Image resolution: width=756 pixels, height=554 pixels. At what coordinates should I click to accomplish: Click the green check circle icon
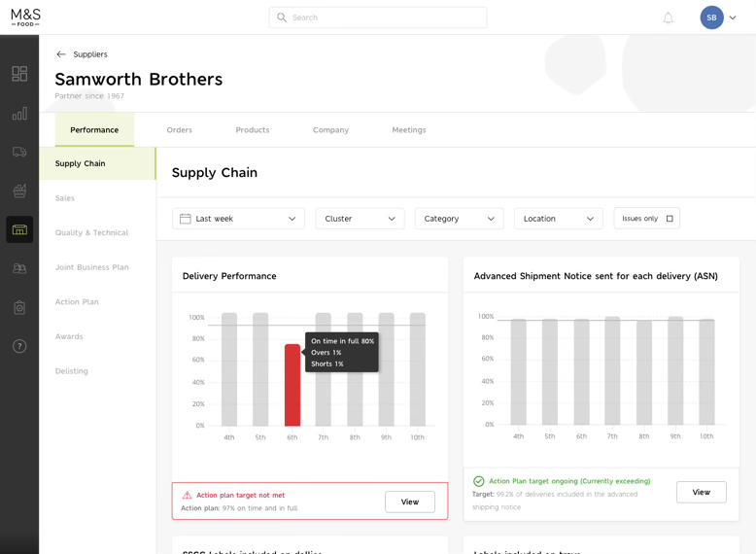478,481
